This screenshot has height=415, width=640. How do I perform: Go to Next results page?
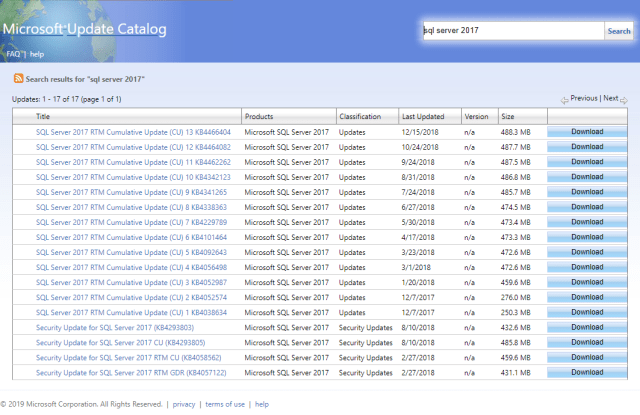[x=611, y=98]
